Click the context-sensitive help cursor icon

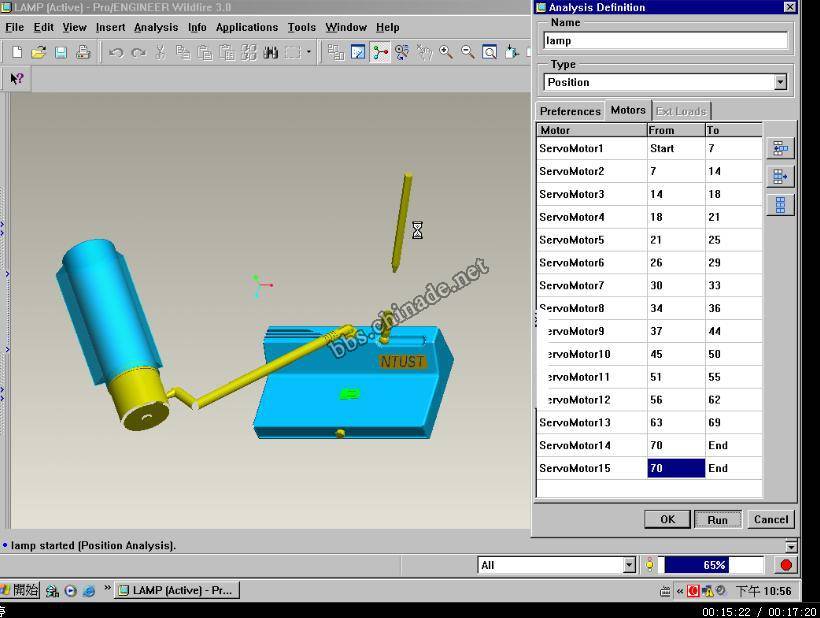(17, 79)
